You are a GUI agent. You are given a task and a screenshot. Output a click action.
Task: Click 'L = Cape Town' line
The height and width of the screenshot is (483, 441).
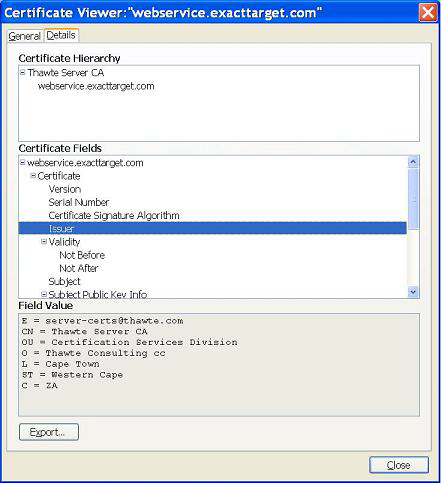60,364
